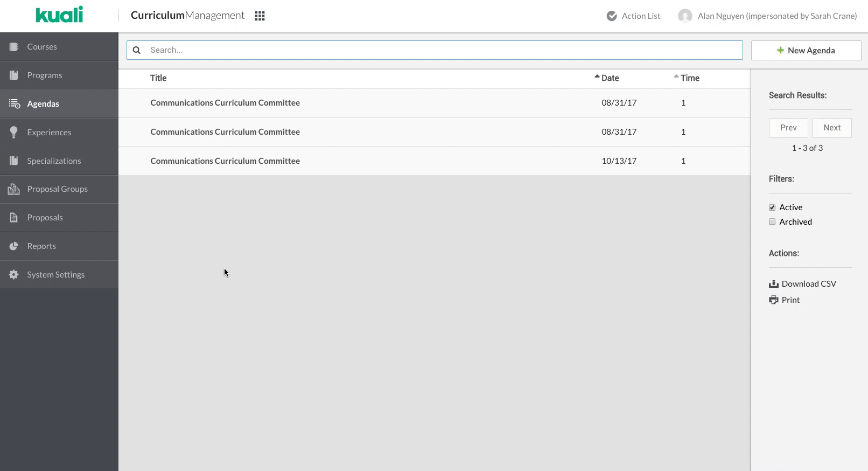Sort by Date column arrow
Image resolution: width=868 pixels, height=471 pixels.
597,77
